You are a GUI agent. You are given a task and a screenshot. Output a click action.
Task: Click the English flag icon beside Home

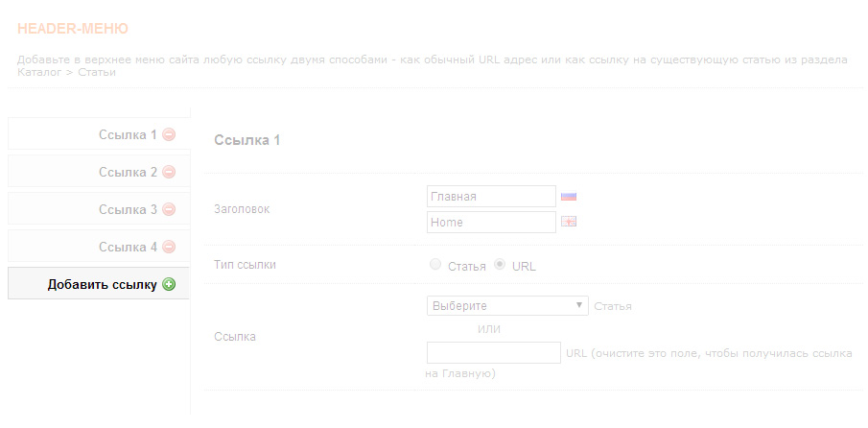pos(569,223)
